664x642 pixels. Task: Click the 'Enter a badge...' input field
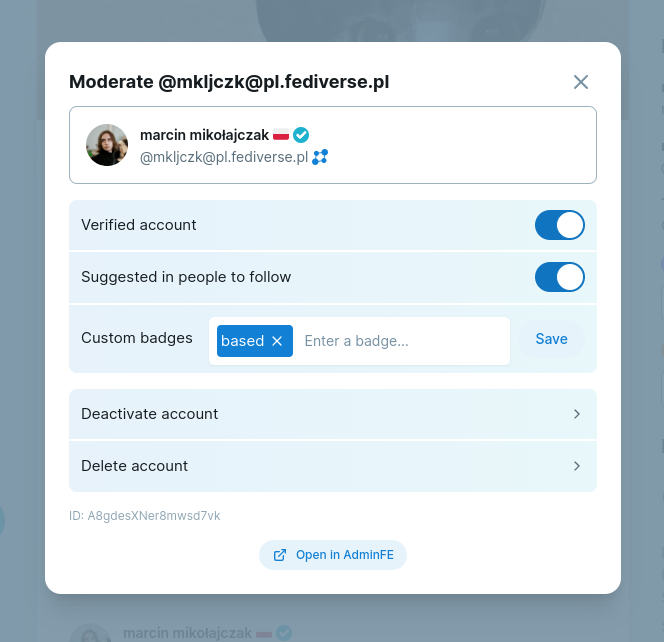click(x=400, y=341)
